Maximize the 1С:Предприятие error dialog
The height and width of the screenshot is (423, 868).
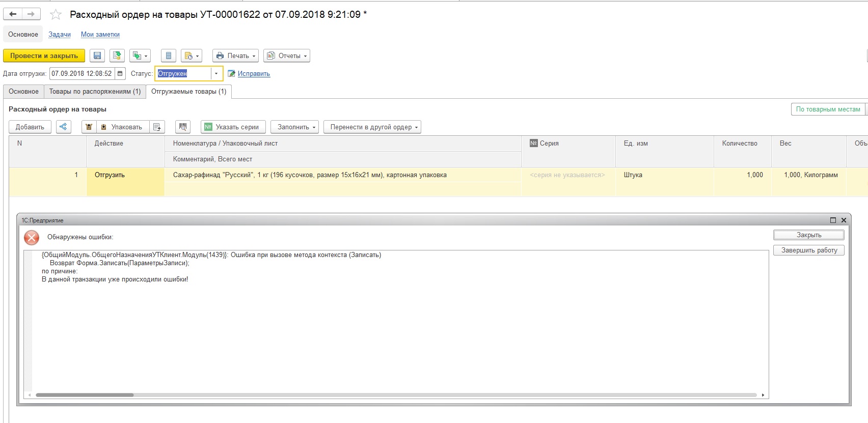833,220
